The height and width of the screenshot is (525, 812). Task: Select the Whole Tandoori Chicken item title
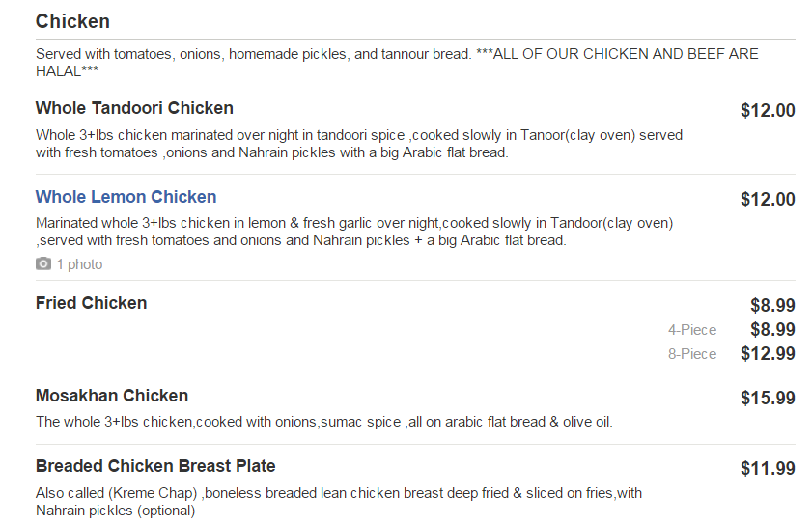coord(134,108)
